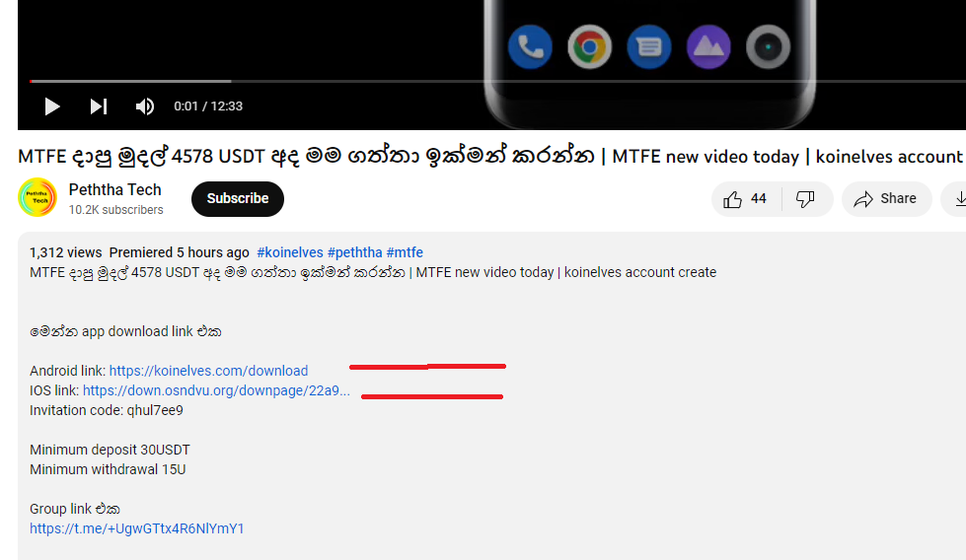Click the video title heading

490,156
